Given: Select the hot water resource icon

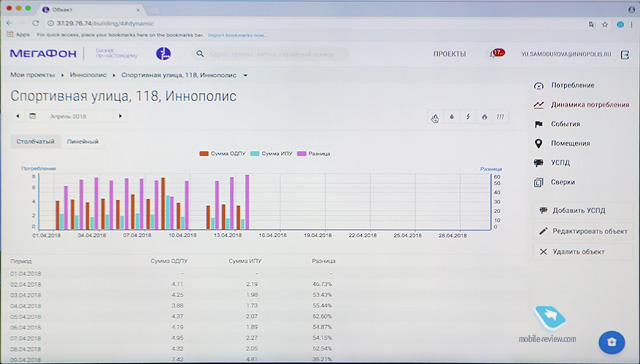Looking at the screenshot, I should [x=435, y=118].
